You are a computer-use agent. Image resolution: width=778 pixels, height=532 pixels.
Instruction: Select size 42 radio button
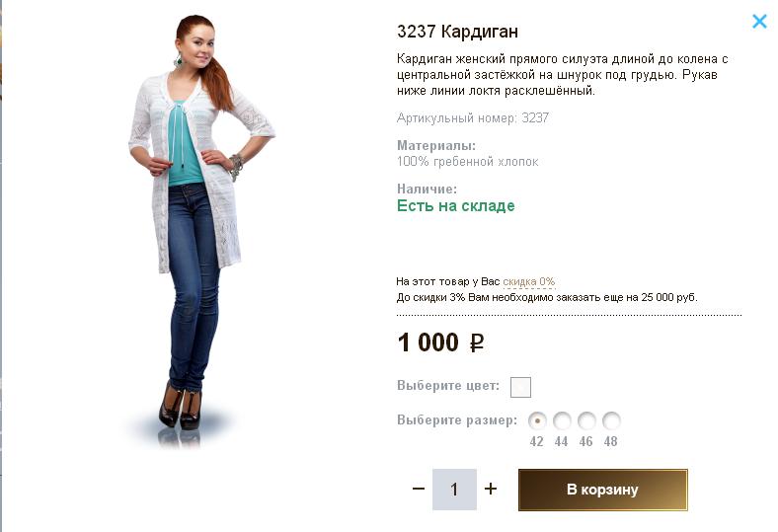[x=537, y=420]
